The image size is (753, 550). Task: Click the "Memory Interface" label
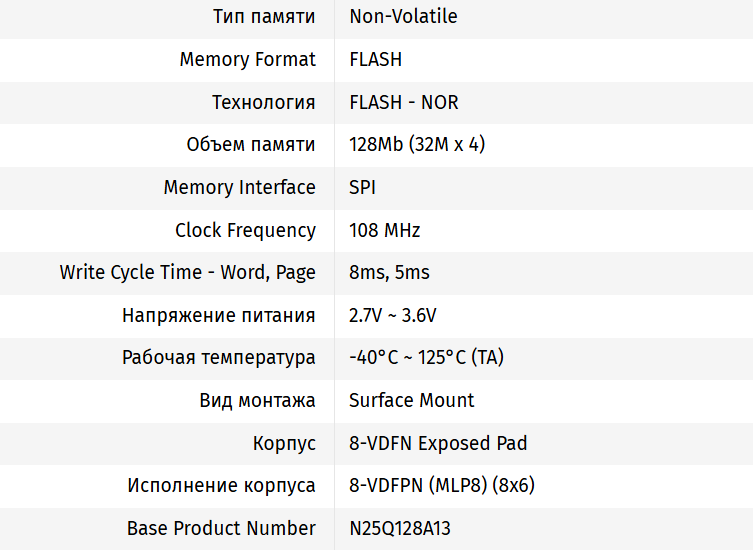pos(239,187)
